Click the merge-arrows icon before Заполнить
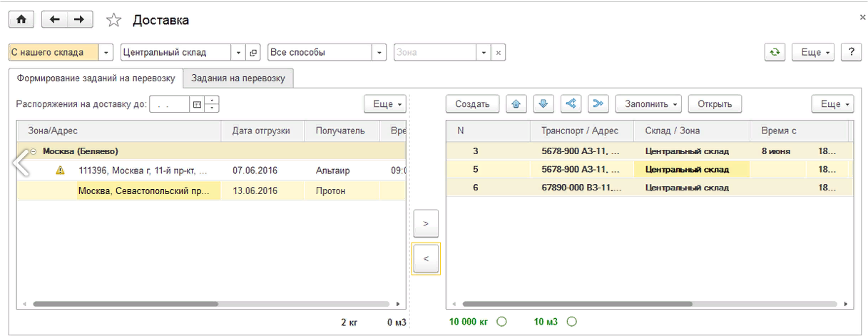The height and width of the screenshot is (336, 868). click(598, 104)
